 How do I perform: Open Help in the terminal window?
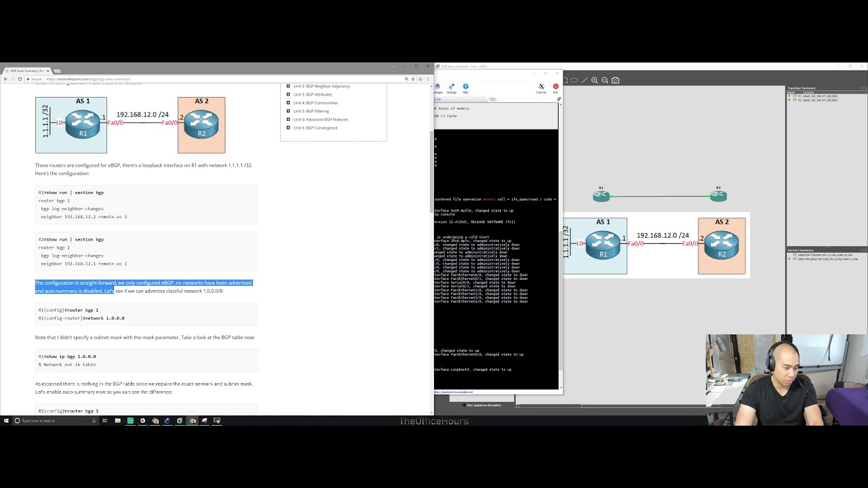coord(465,88)
